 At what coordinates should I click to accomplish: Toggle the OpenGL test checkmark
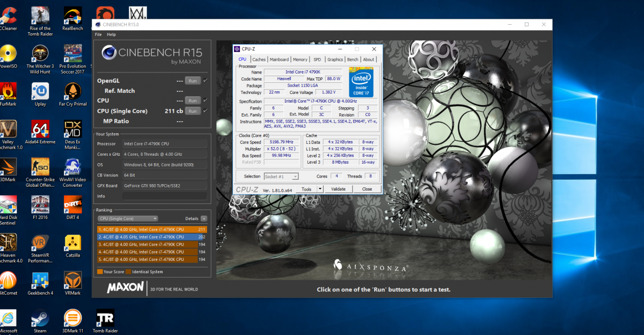205,81
